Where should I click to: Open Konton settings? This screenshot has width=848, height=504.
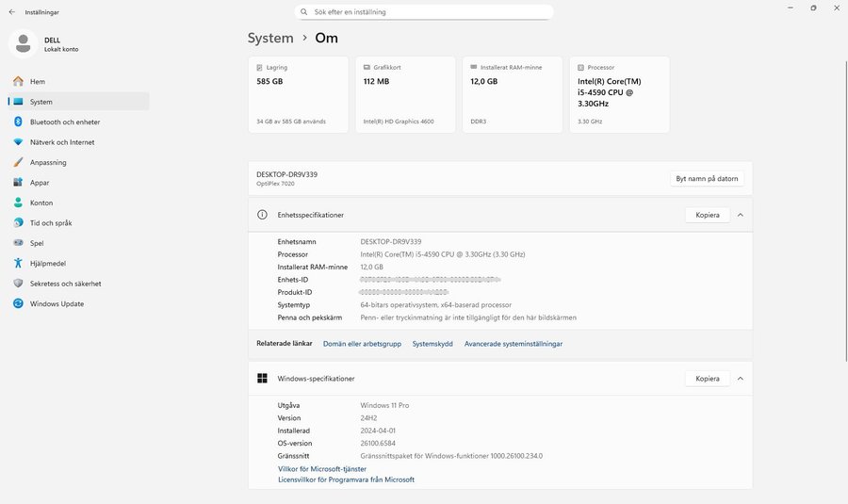(41, 203)
